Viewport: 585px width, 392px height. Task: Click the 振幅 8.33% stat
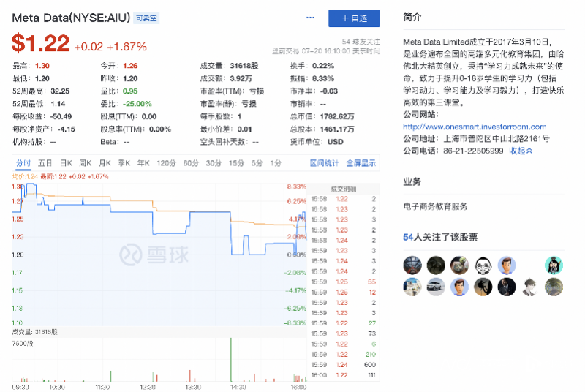(312, 78)
